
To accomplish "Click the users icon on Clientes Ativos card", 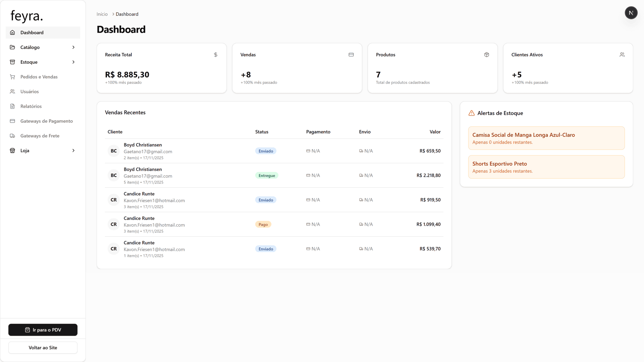I will (622, 55).
